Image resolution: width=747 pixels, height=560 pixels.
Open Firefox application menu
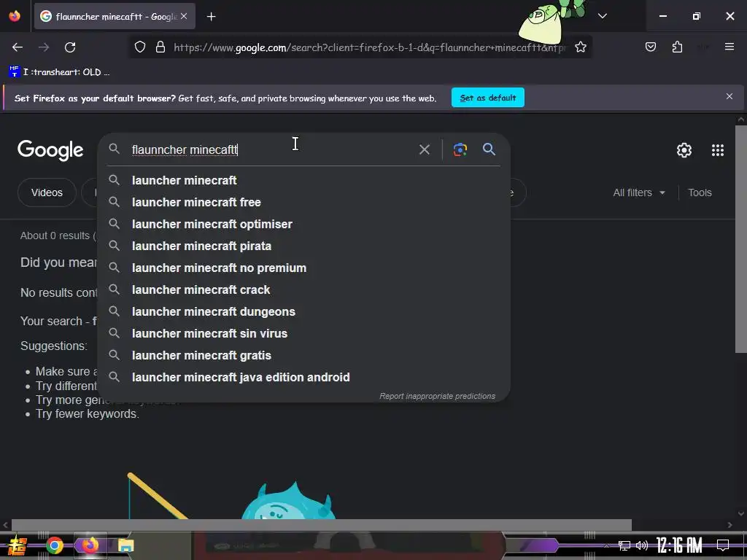pos(729,47)
